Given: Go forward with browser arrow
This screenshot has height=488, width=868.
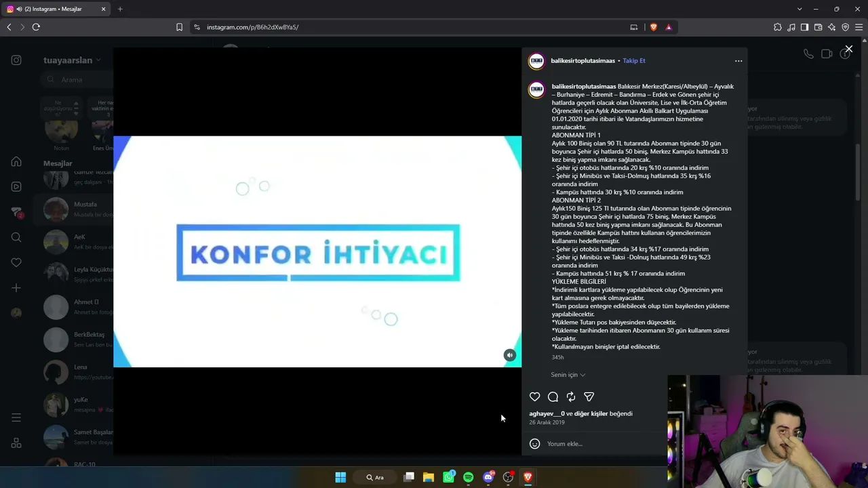Looking at the screenshot, I should [x=22, y=27].
